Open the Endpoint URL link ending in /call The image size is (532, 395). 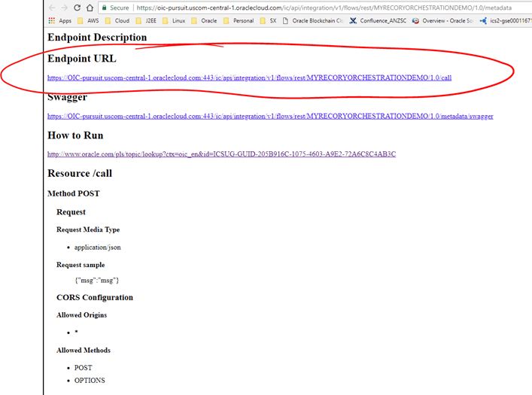tap(249, 77)
